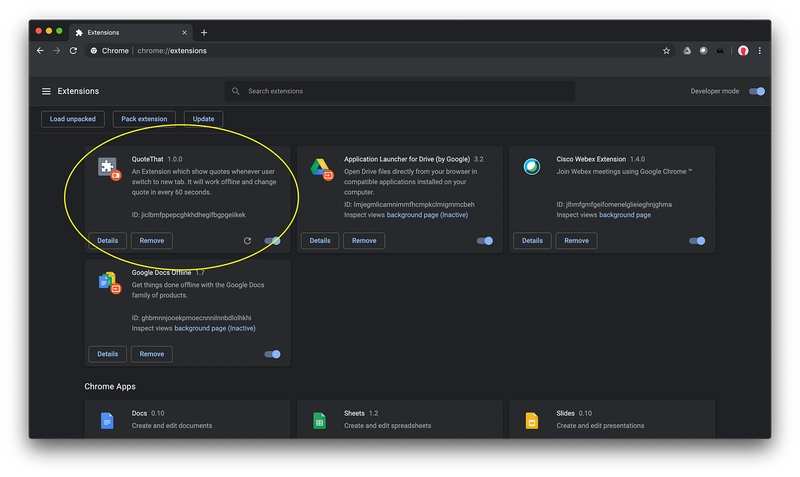Click the Application Launcher for Drive icon

[x=320, y=167]
